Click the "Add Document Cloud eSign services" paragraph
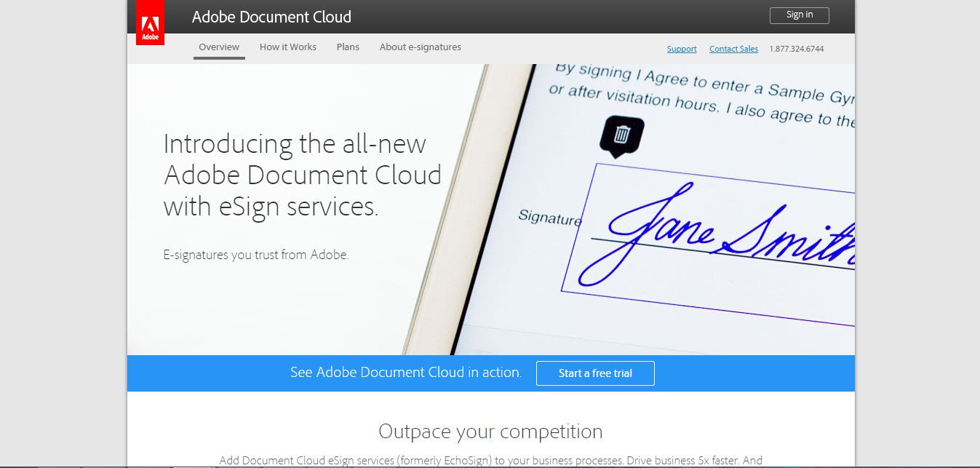Screen dimensions: 980x468 tap(490, 461)
